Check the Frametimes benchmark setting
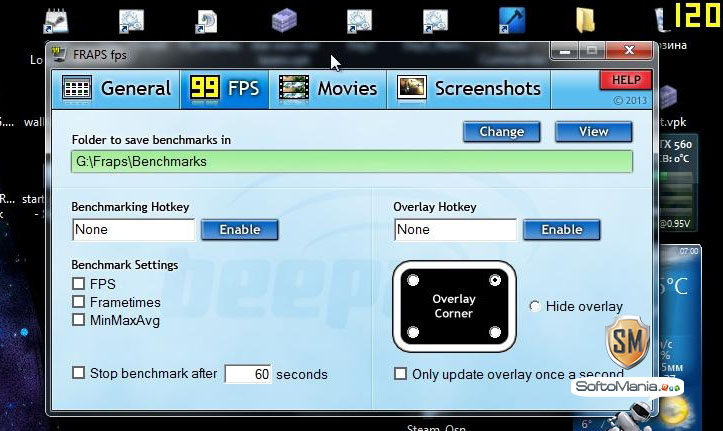Image resolution: width=723 pixels, height=431 pixels. pos(79,302)
